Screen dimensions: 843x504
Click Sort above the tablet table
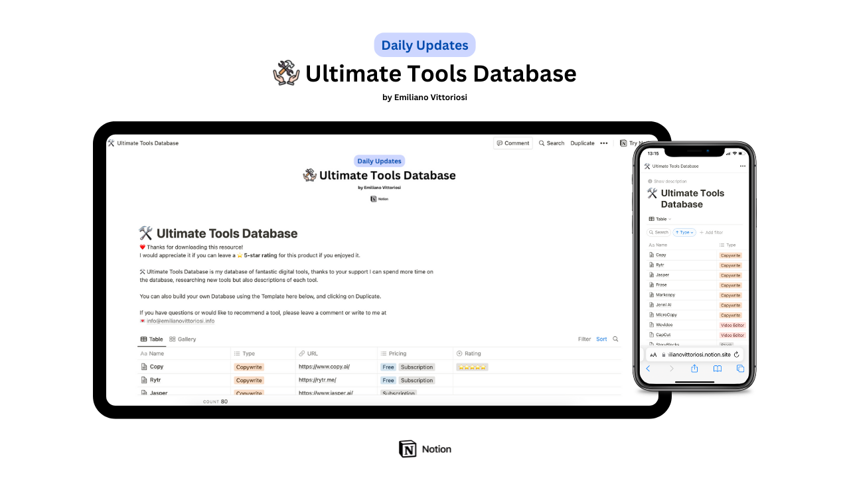pyautogui.click(x=601, y=339)
